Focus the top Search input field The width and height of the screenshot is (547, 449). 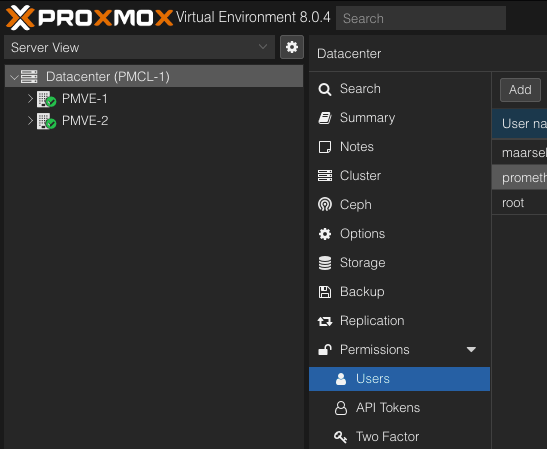(421, 18)
